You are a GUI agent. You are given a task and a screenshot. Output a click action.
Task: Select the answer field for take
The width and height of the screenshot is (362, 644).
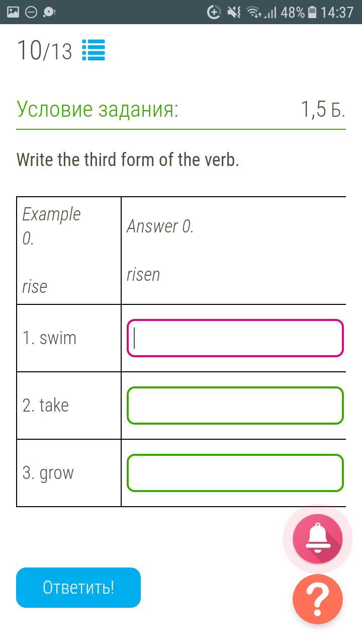pyautogui.click(x=235, y=406)
